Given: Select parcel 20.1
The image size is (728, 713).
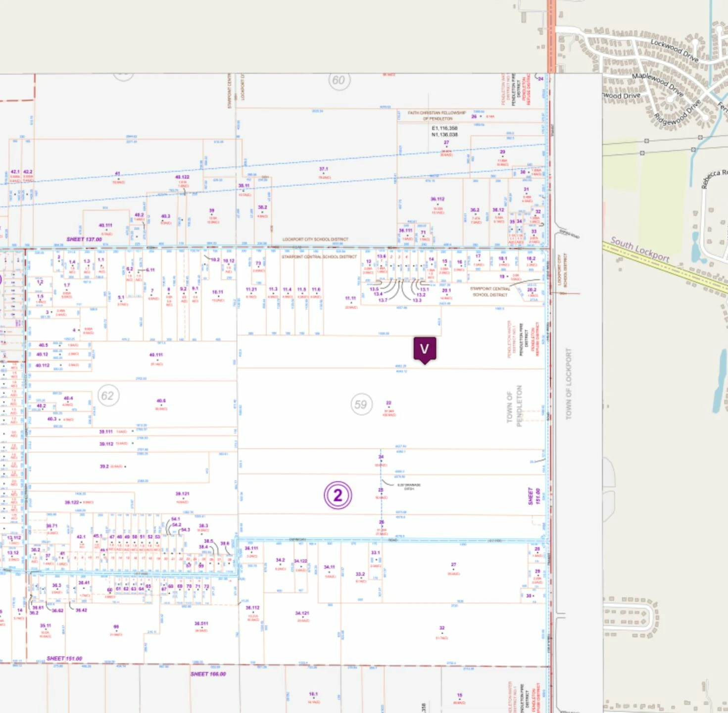Looking at the screenshot, I should click(x=446, y=291).
